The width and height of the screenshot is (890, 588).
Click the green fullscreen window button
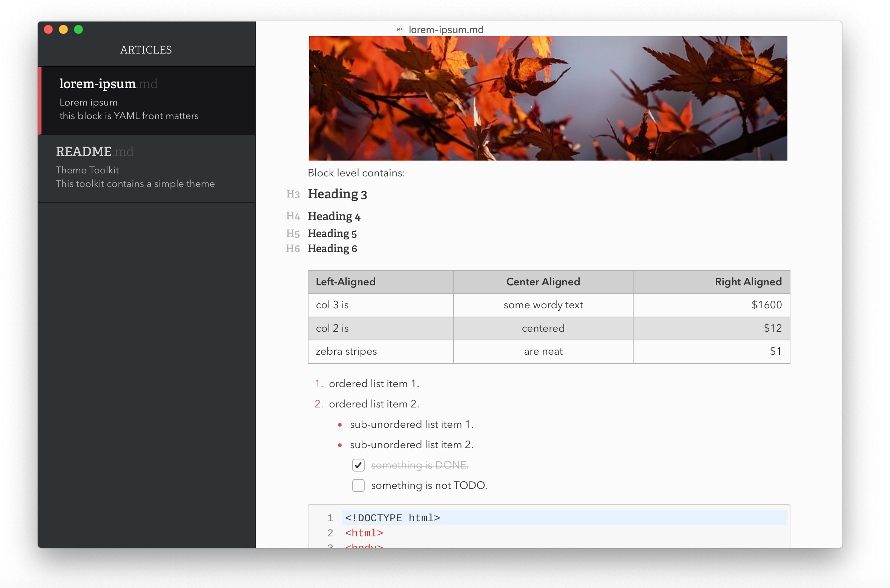tap(78, 29)
